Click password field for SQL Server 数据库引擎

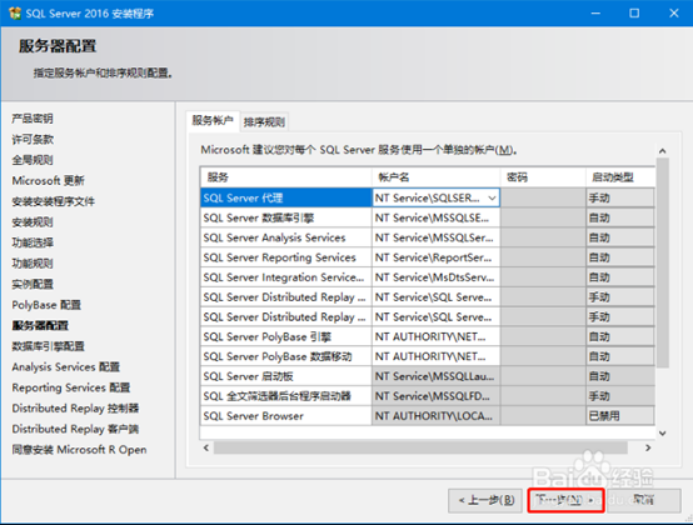pos(543,218)
